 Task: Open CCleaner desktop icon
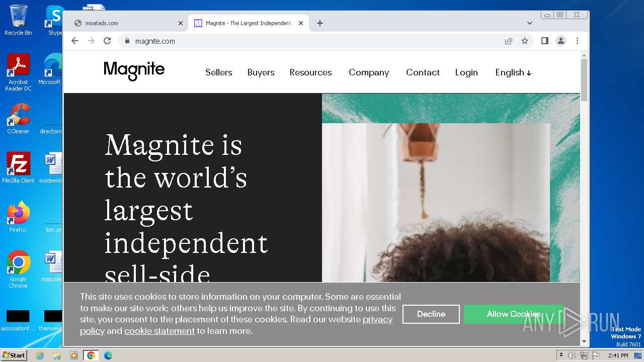pos(18,119)
